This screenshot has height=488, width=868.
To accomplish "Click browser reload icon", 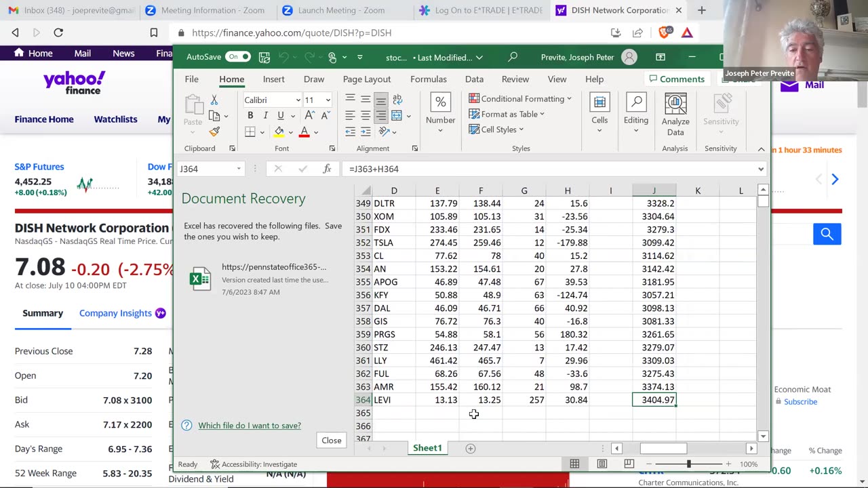I will click(x=58, y=33).
